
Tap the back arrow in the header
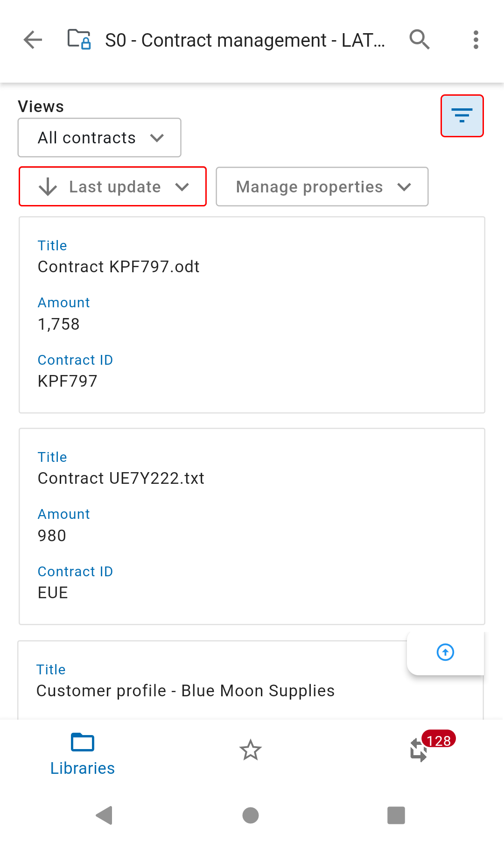(x=33, y=40)
